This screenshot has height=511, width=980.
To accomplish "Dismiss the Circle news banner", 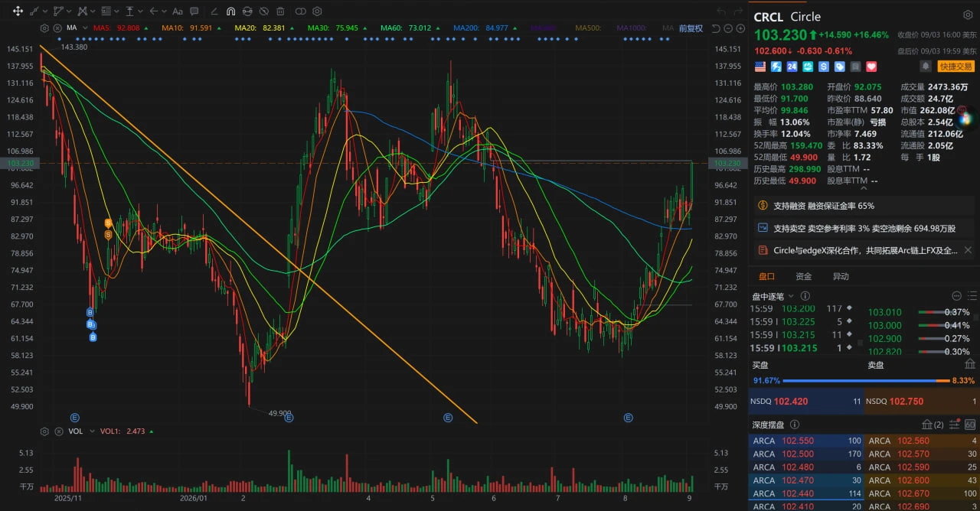I will (x=968, y=250).
